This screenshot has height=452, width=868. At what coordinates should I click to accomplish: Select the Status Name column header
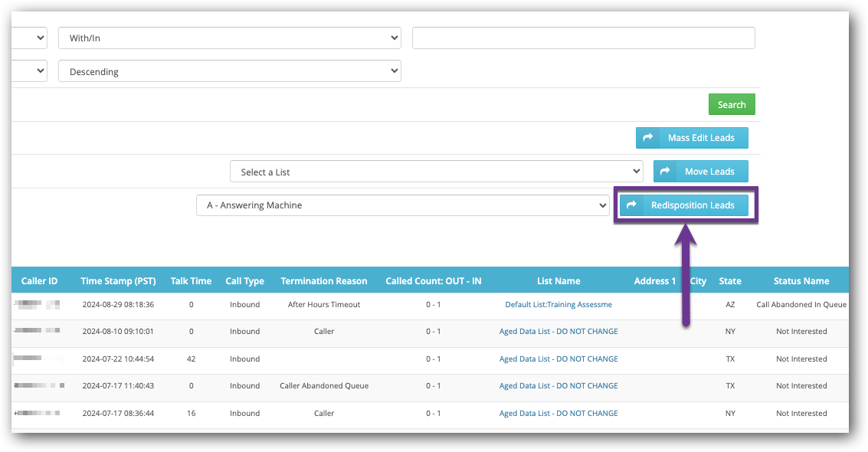[x=801, y=281]
